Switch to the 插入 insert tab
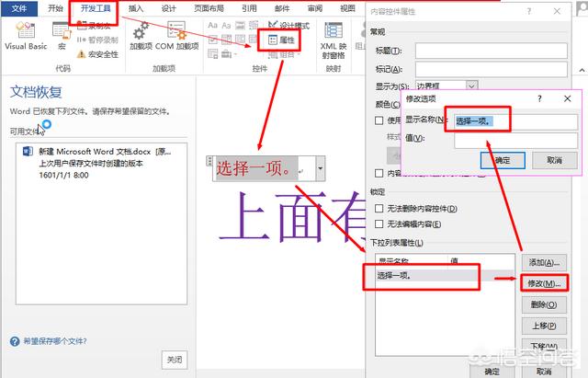Screen dimensions: 588x378 (x=136, y=8)
